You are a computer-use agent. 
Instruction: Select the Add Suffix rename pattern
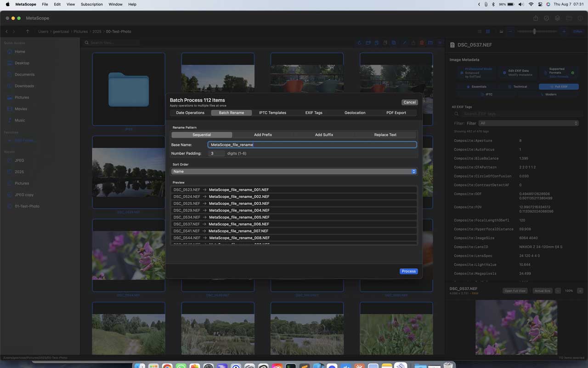(x=324, y=135)
